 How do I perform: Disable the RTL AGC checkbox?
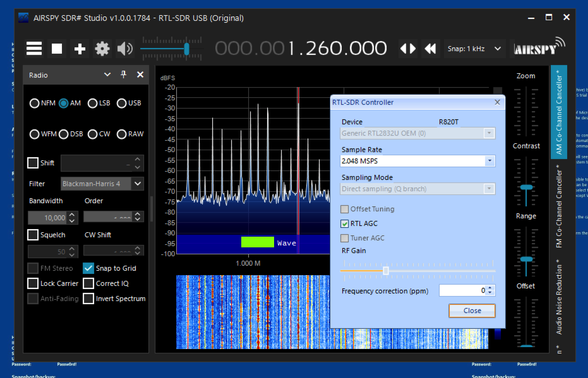(345, 223)
